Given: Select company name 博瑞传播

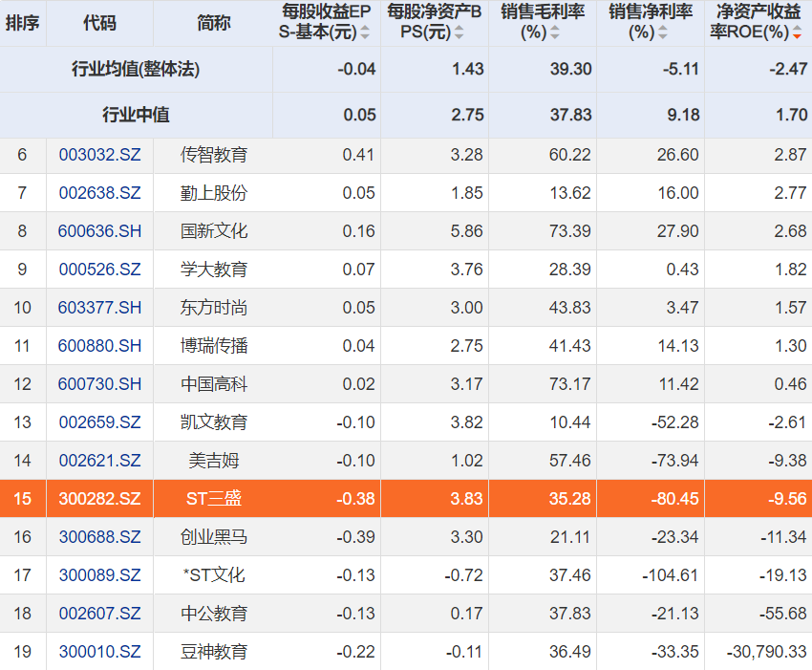Looking at the screenshot, I should tap(214, 346).
